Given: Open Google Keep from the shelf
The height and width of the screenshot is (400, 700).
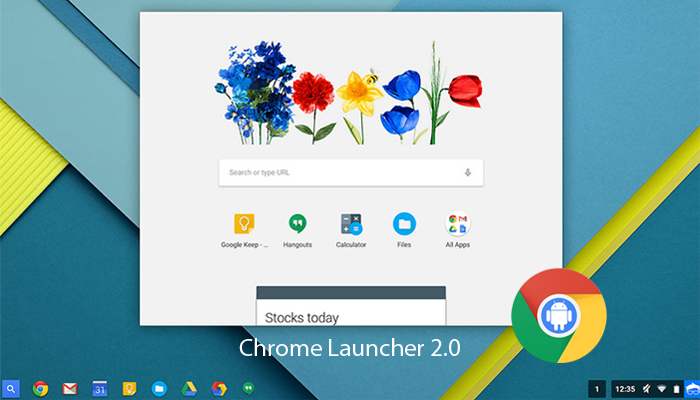Looking at the screenshot, I should (129, 388).
